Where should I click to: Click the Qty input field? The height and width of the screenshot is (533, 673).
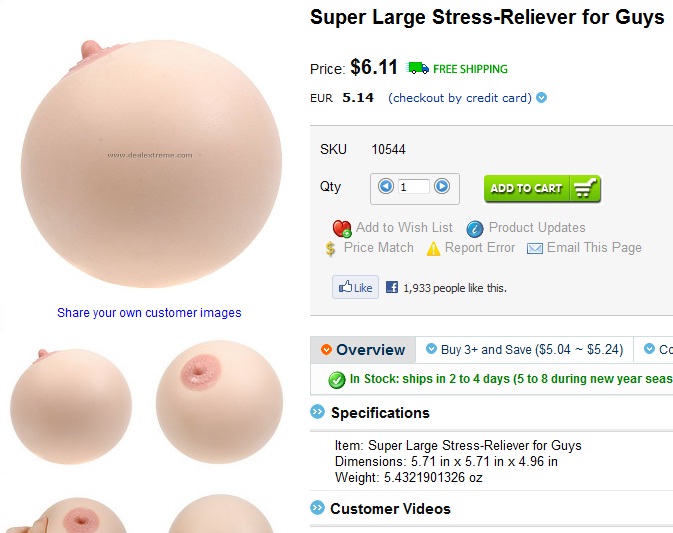point(414,187)
